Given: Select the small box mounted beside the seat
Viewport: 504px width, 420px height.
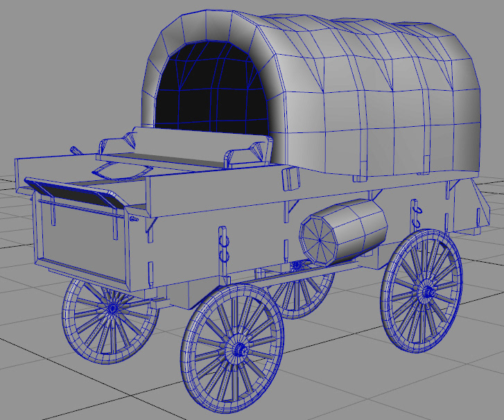Looking at the screenshot, I should (x=291, y=178).
